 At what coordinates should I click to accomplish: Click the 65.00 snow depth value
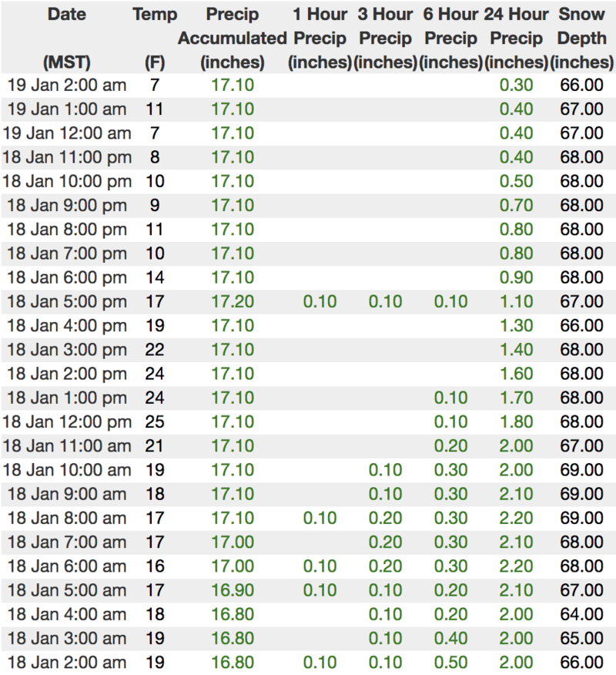(583, 638)
